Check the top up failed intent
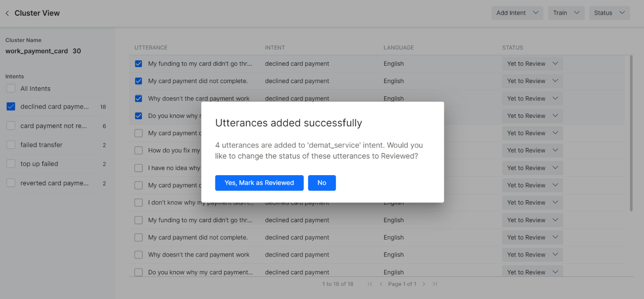 click(11, 164)
